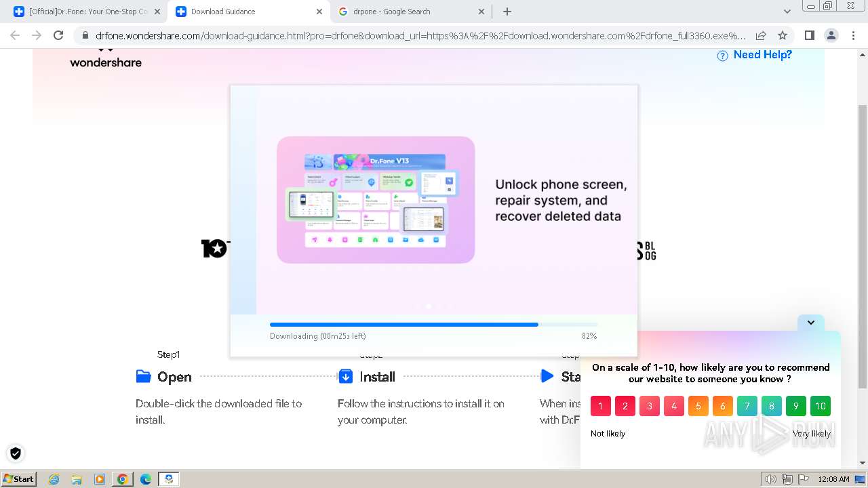The width and height of the screenshot is (868, 488).
Task: Choose rating 10 in the survey
Action: 821,406
